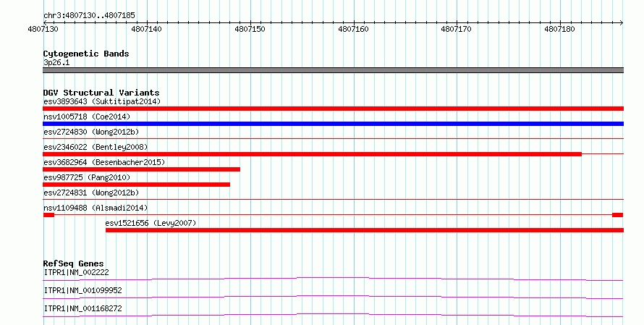Open variant label nsv1005718 (Coe2014)
This screenshot has width=644, height=325.
point(87,117)
